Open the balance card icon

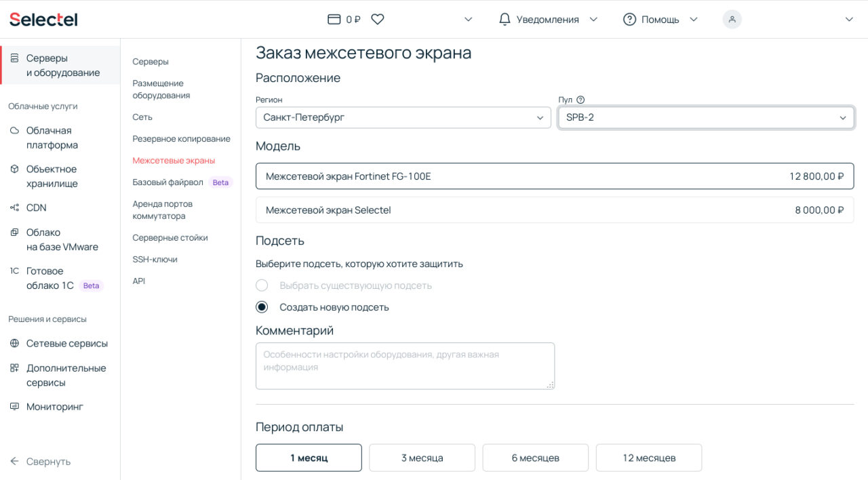(x=334, y=20)
